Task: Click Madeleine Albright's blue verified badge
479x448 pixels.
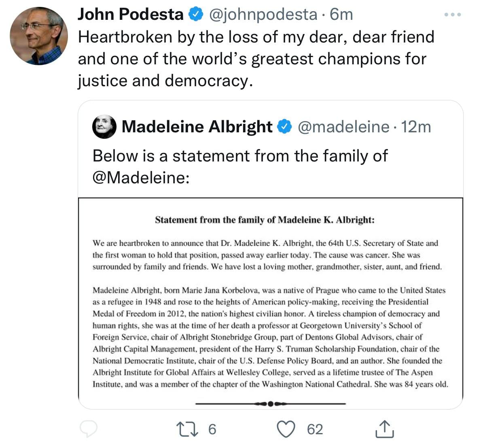Action: point(284,127)
